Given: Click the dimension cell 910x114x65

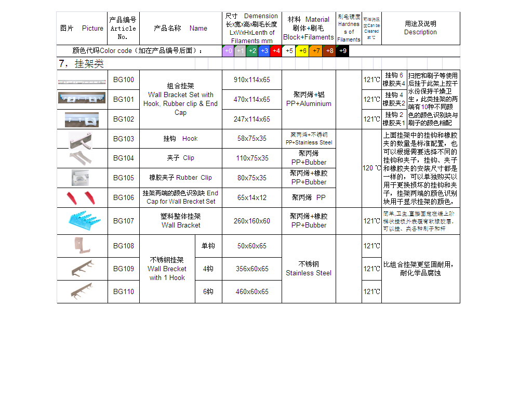Looking at the screenshot, I should pos(252,79).
